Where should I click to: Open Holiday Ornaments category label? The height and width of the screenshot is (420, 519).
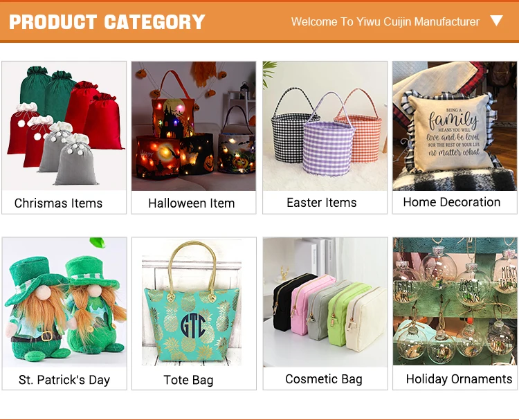point(459,379)
